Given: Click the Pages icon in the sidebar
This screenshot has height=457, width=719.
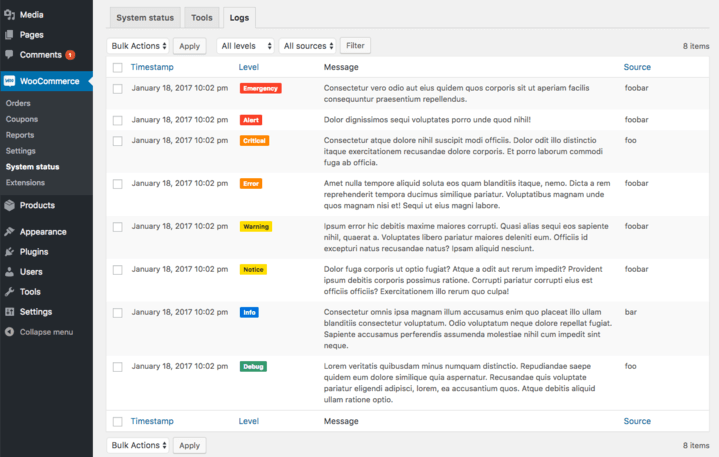Looking at the screenshot, I should point(9,35).
